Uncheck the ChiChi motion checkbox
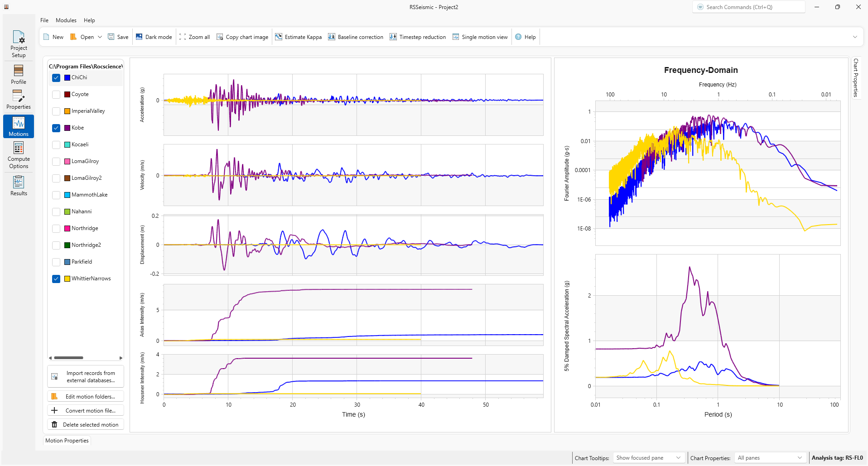This screenshot has height=466, width=868. [56, 78]
